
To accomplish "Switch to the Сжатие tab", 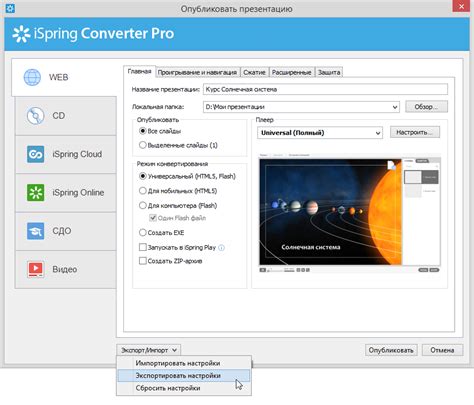I will 254,72.
